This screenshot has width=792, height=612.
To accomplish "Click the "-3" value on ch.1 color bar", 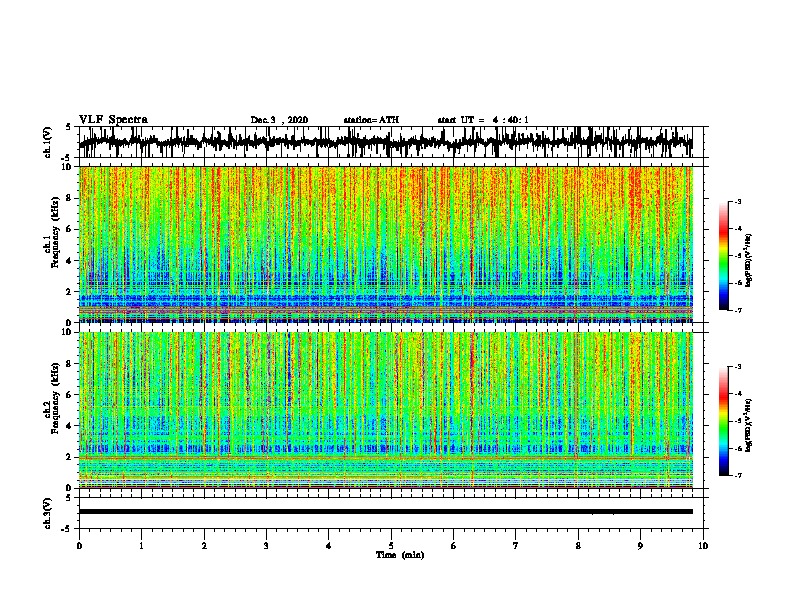I will [x=737, y=202].
